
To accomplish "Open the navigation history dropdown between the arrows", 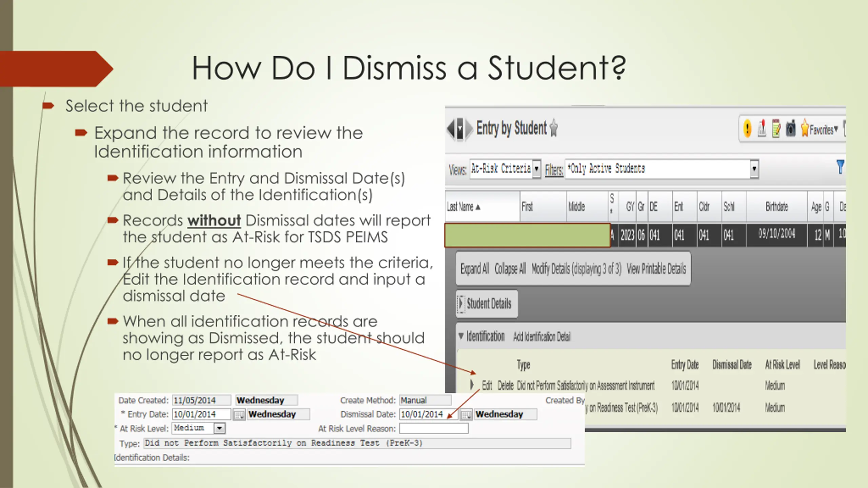I will 460,129.
